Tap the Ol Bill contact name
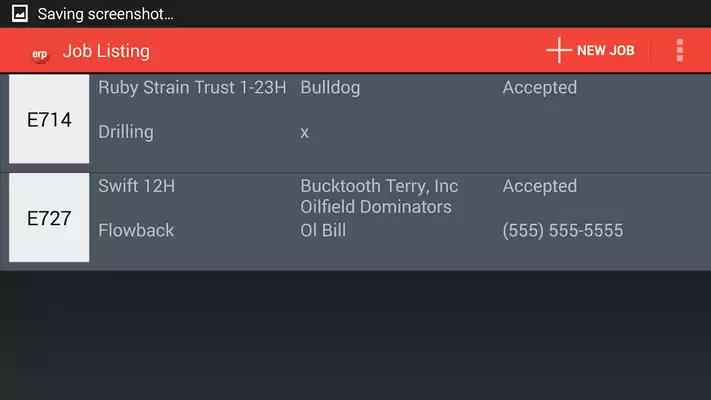Viewport: 711px width, 400px height. coord(323,230)
